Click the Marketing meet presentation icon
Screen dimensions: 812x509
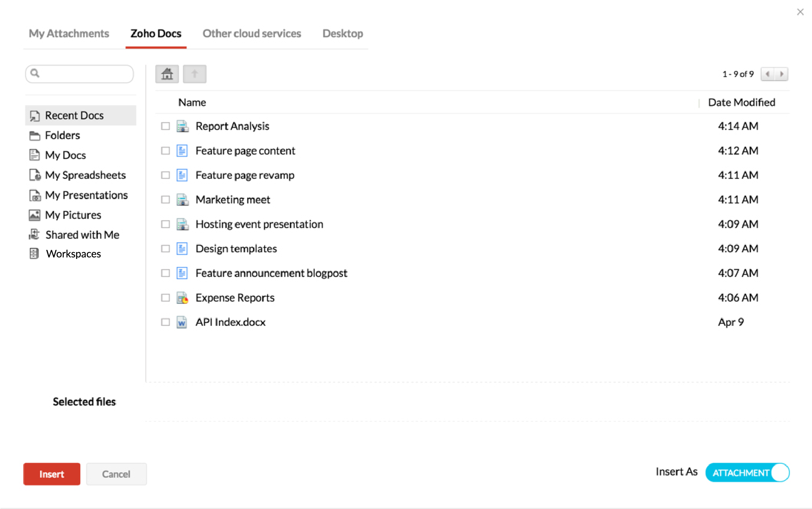click(x=182, y=200)
